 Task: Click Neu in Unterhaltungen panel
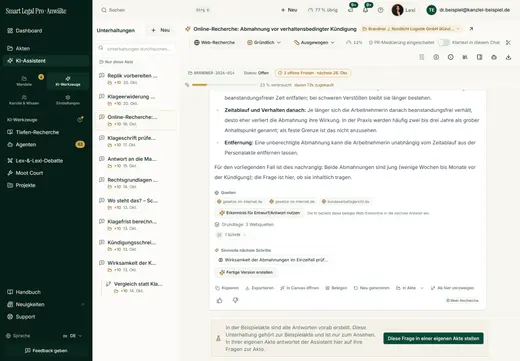pyautogui.click(x=161, y=30)
